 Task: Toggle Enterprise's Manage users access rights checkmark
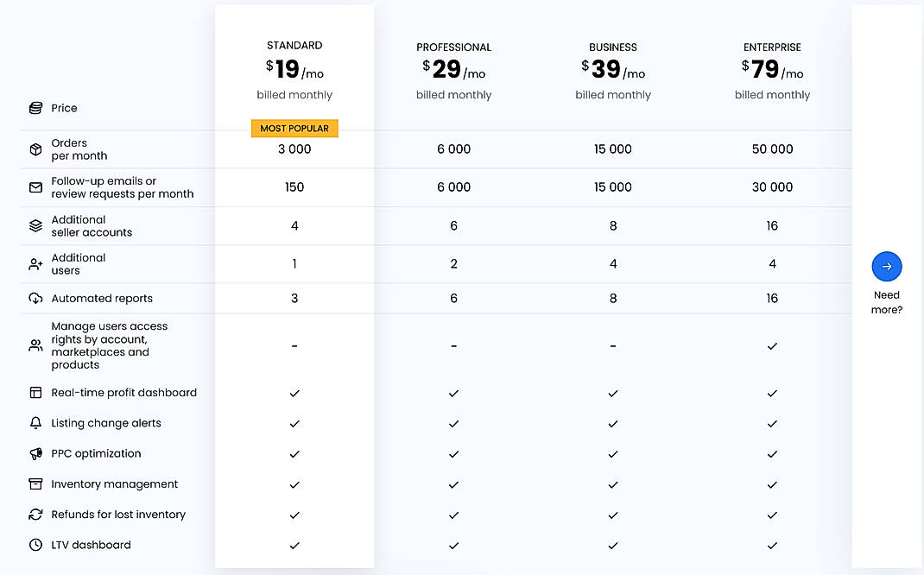pos(772,345)
